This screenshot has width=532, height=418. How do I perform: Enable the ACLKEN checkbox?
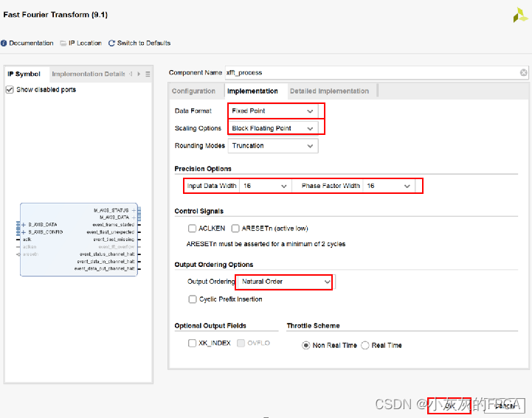click(192, 229)
